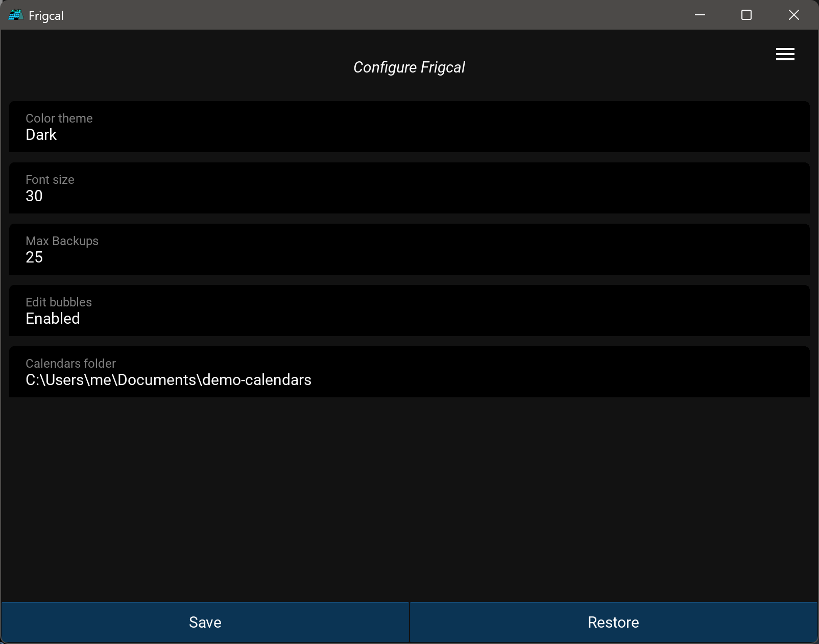Click the Dark theme value
Screen dimensions: 819x644
[x=41, y=135]
